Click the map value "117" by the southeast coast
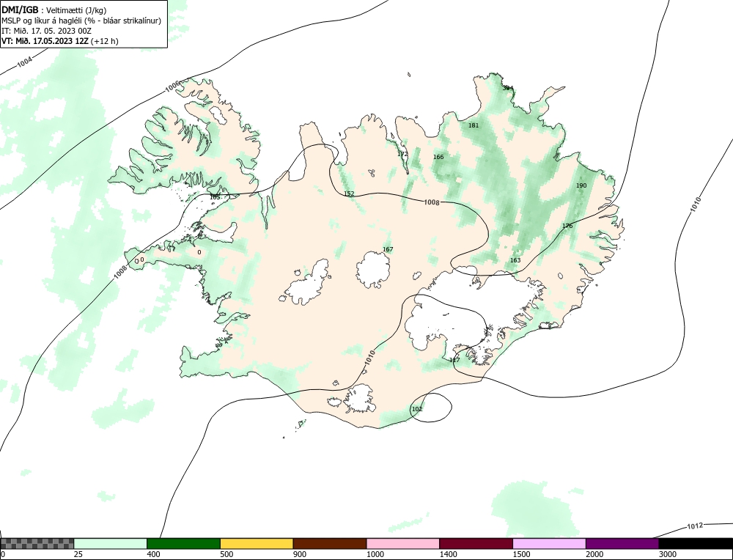Screen dimensions: 733x560 (x=455, y=361)
